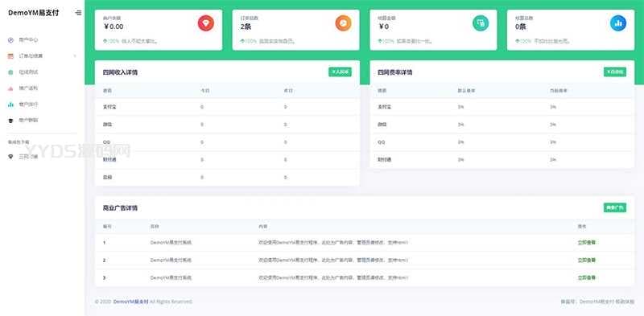Viewport: 644px width, 316px height.
Task: Click green button in 四网费率详情 card header
Action: [x=615, y=72]
